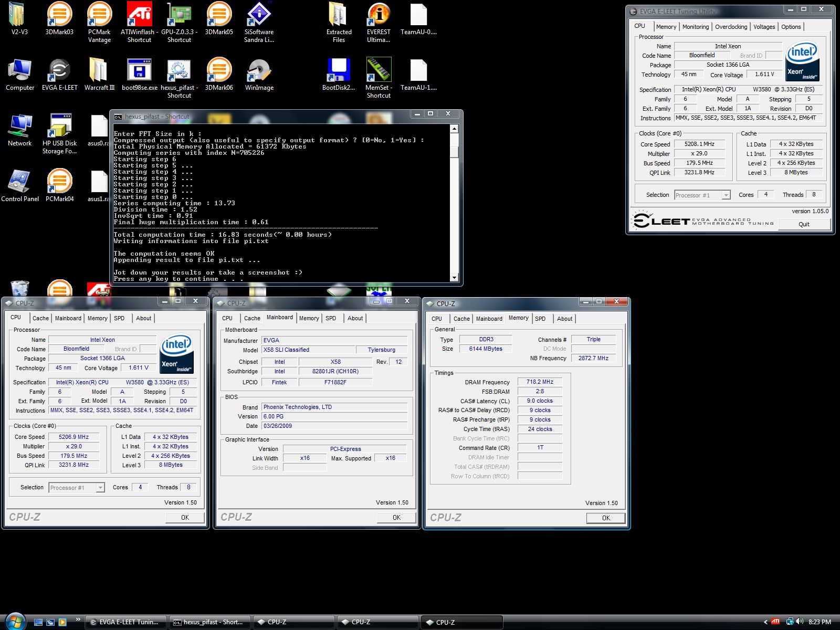Open the Control Panel desktop icon
This screenshot has height=630, width=840.
point(19,186)
